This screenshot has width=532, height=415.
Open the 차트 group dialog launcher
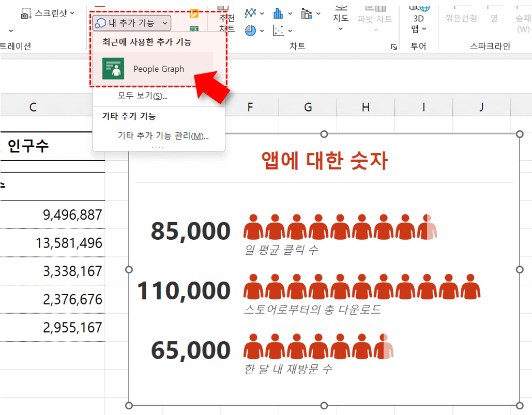[394, 47]
